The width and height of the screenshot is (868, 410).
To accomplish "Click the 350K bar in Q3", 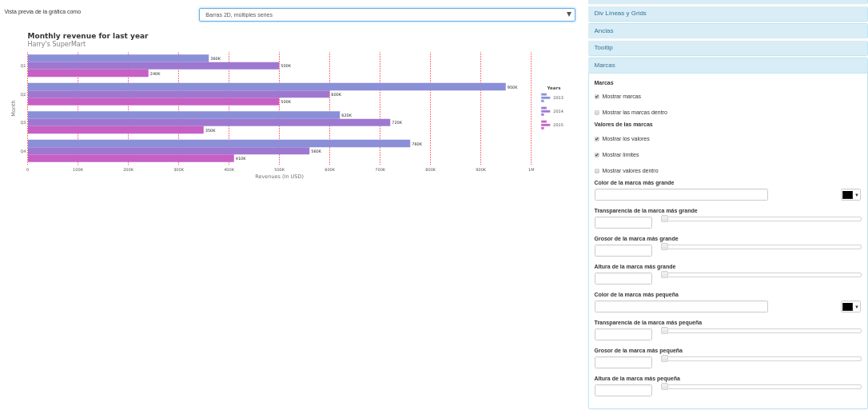I will click(x=115, y=129).
